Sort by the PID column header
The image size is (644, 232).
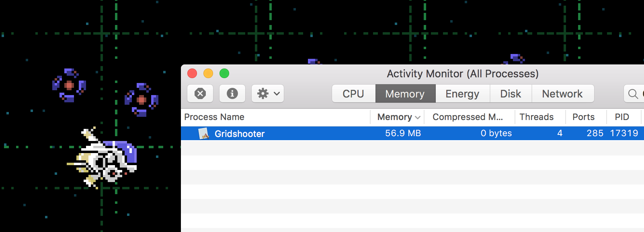[x=621, y=117]
